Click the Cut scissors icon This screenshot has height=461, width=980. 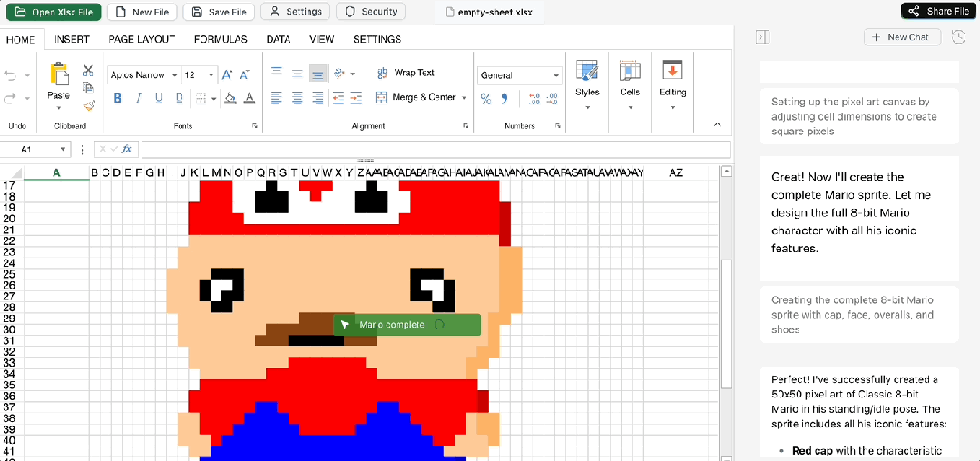click(88, 71)
